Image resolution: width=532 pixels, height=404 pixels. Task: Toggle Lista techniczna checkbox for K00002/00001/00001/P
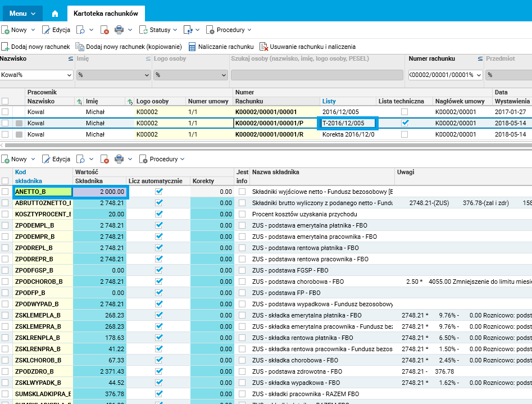405,123
